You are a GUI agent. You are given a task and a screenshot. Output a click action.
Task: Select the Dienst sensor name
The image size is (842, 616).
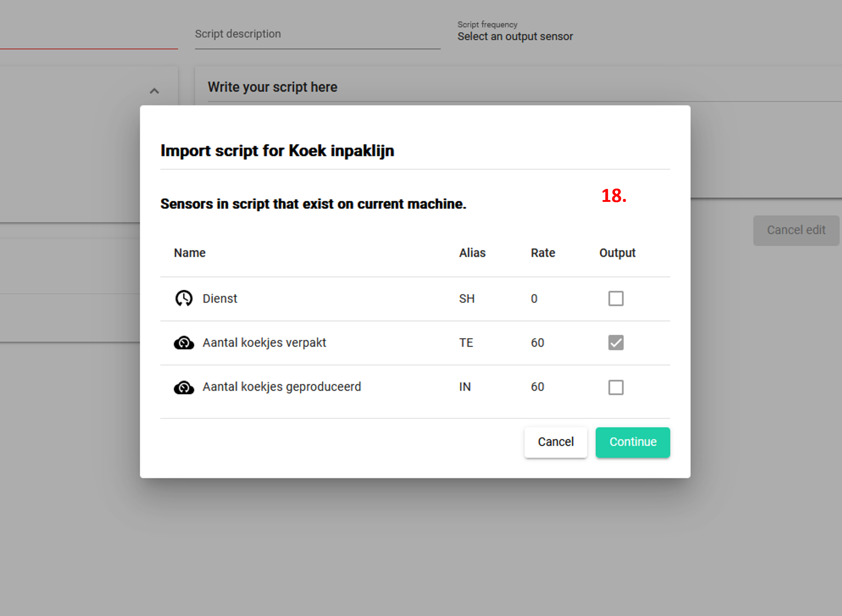point(220,299)
